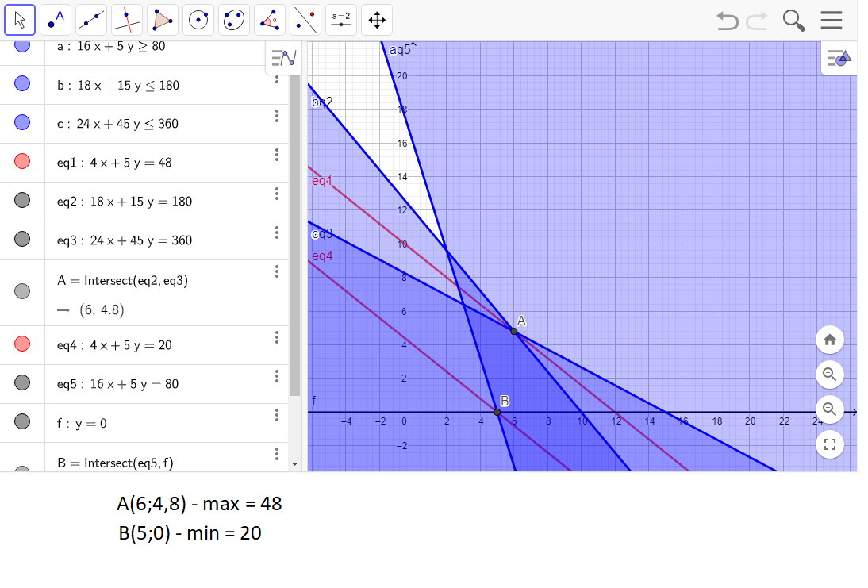Select the Point tool

point(56,20)
